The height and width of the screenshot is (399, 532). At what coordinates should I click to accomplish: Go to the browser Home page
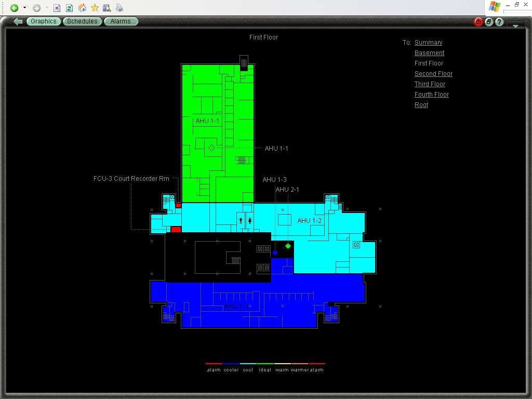pos(82,8)
